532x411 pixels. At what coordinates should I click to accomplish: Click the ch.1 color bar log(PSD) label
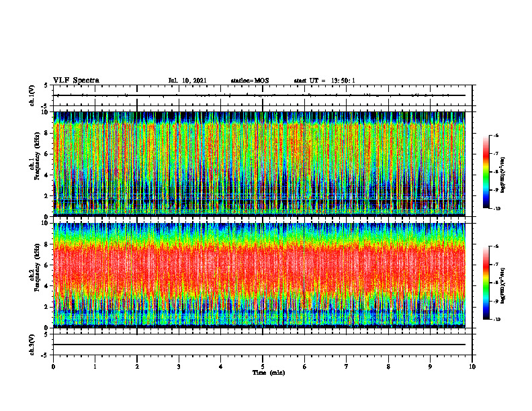coord(503,175)
